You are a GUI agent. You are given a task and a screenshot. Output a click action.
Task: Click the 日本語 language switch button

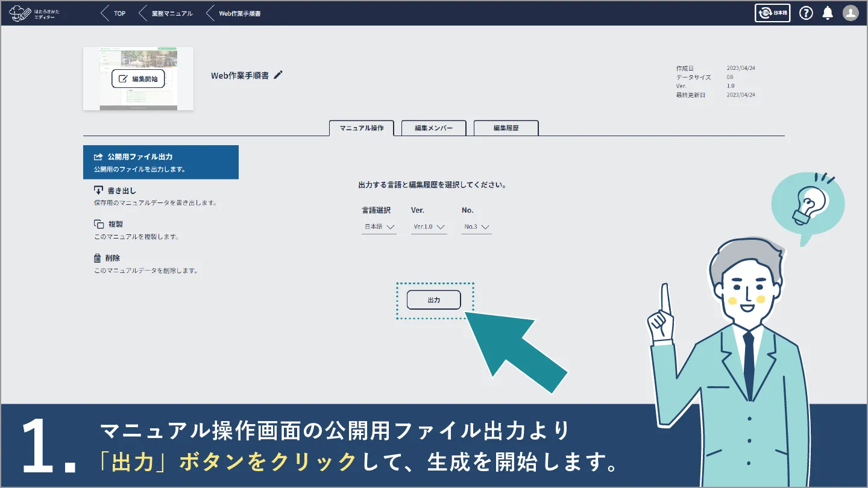(772, 13)
